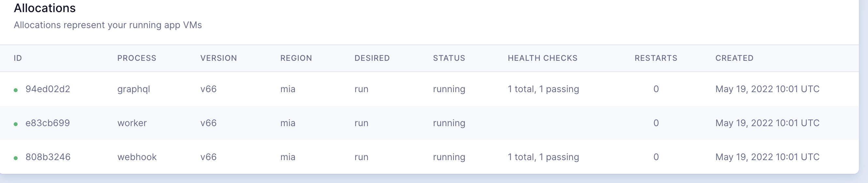Click the CREATED column header
The width and height of the screenshot is (868, 183).
click(735, 58)
